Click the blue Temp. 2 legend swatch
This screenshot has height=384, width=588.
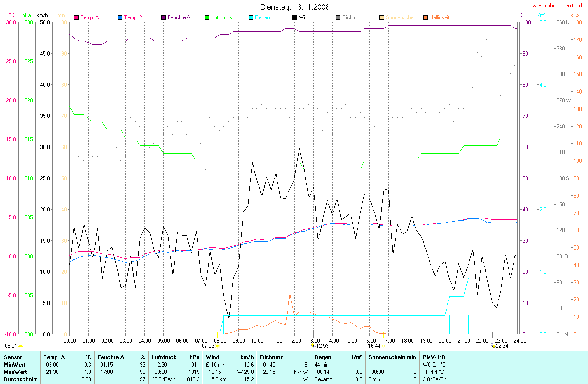[x=120, y=17]
